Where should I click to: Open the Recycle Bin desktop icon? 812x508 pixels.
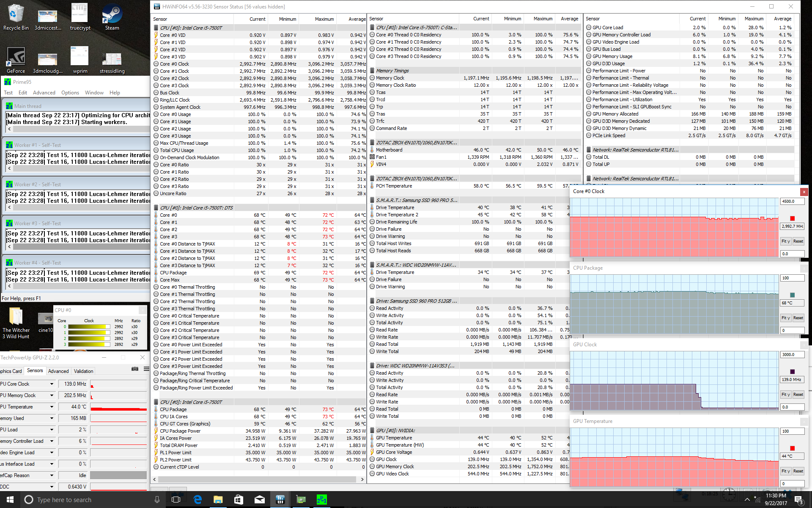(x=16, y=17)
